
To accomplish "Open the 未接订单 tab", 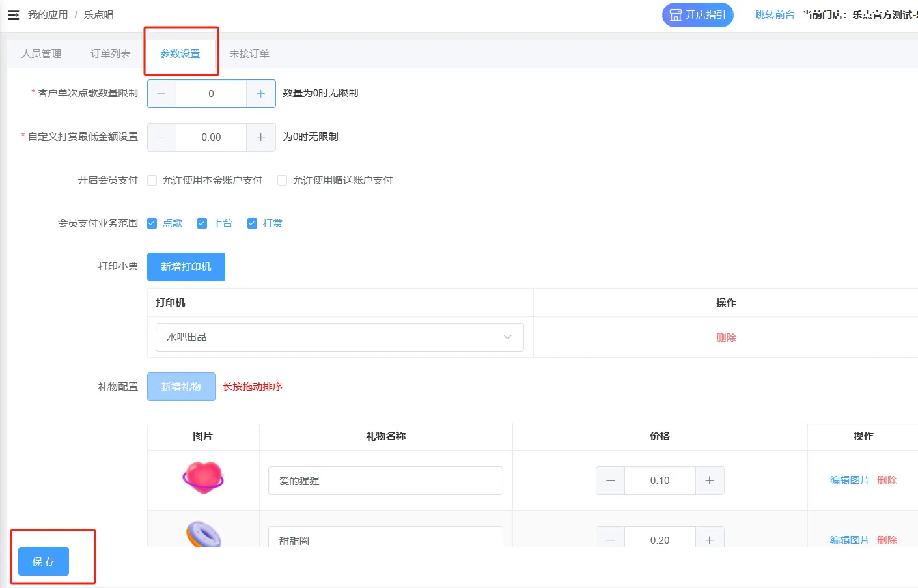I will (249, 54).
